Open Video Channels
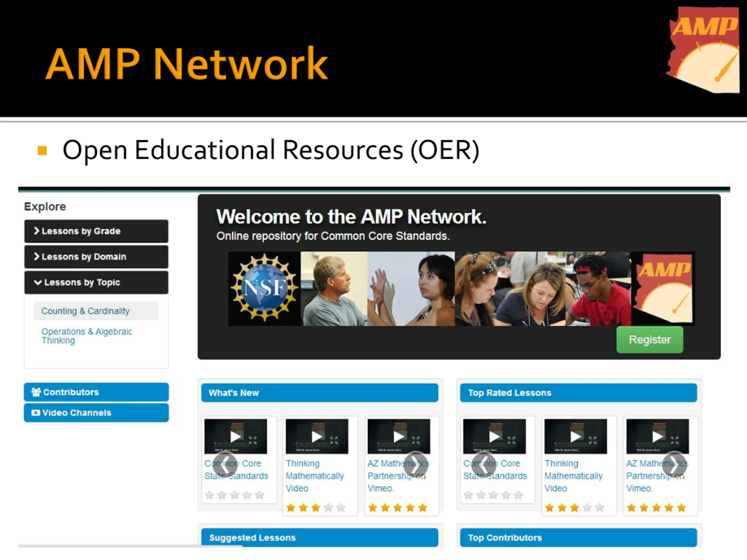Image resolution: width=747 pixels, height=560 pixels. [x=96, y=413]
